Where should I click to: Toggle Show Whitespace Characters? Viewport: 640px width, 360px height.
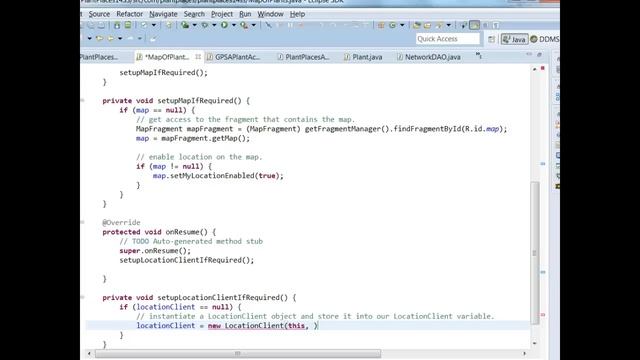coord(496,25)
